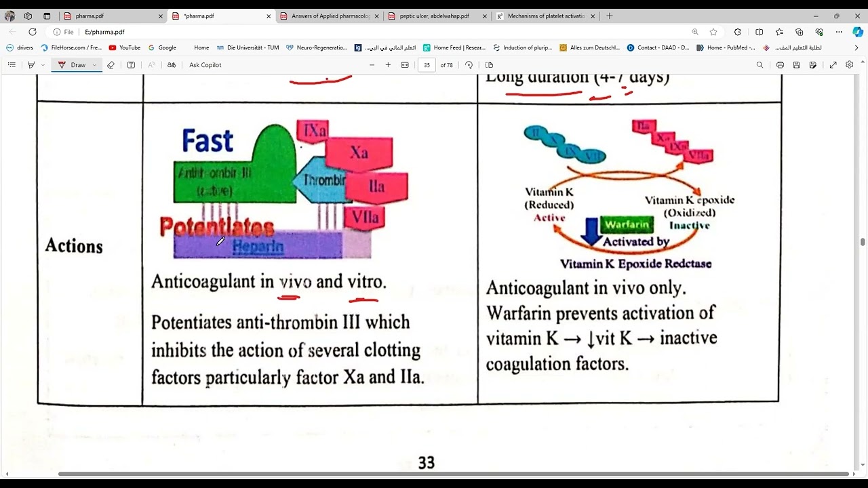Click the Translate document icon
Image resolution: width=868 pixels, height=488 pixels.
pos(172,65)
